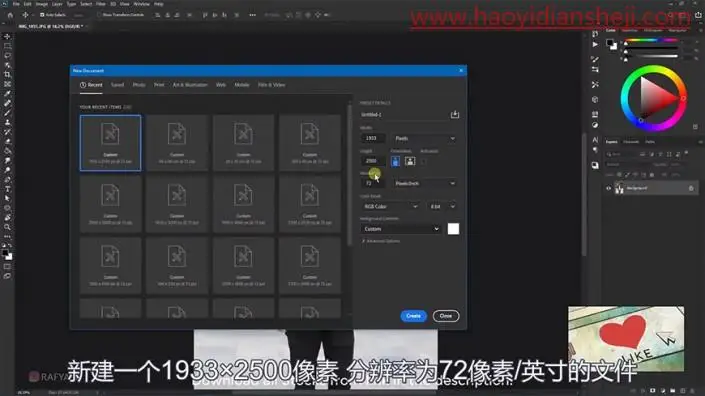Open the Image menu
This screenshot has height=396, width=705.
pos(41,4)
